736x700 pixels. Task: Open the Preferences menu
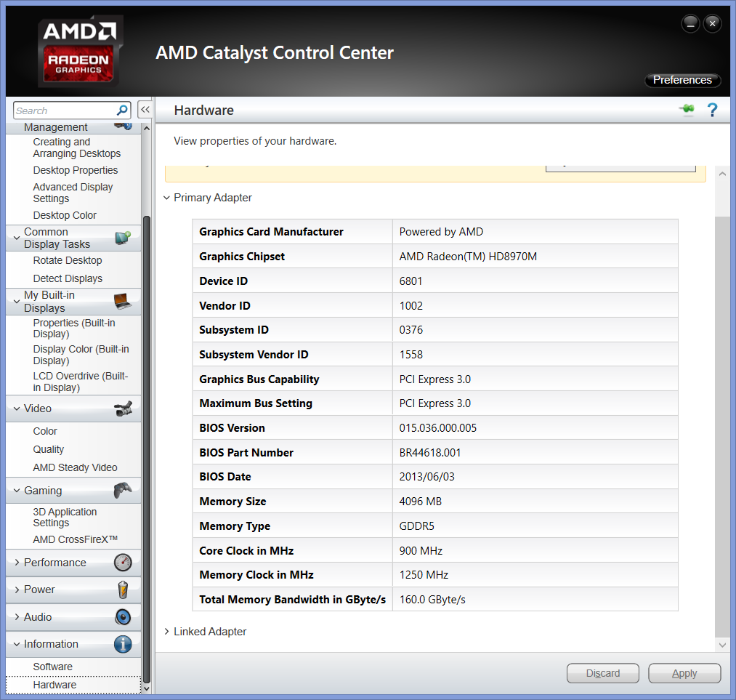682,80
